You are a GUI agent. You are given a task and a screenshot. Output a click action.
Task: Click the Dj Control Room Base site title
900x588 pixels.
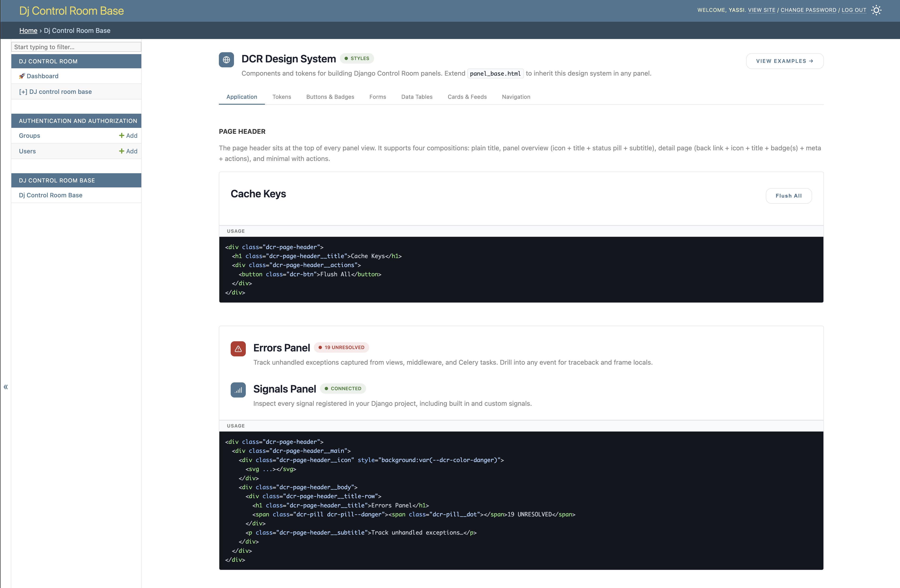tap(71, 11)
